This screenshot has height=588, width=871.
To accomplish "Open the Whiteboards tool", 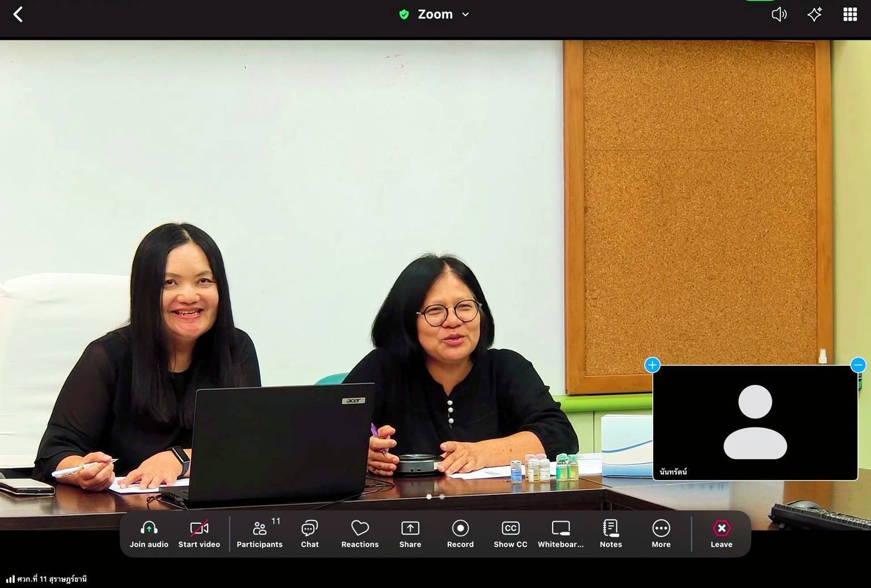I will pos(561,534).
